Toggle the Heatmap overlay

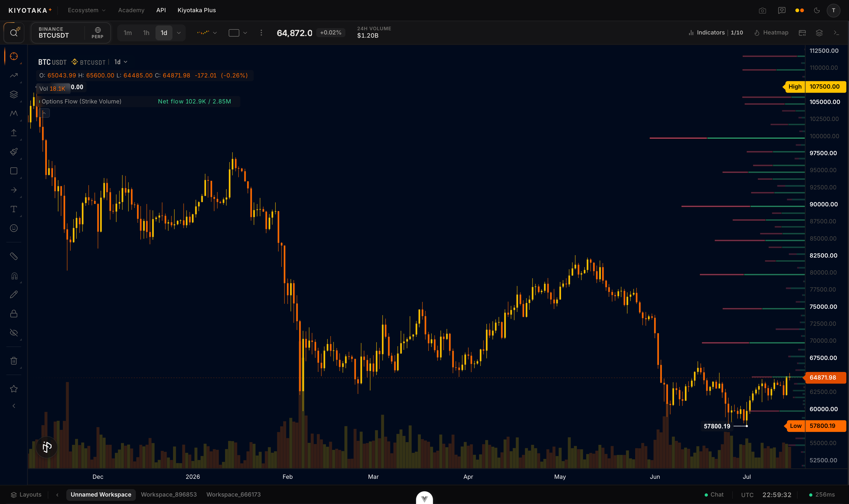tap(771, 33)
